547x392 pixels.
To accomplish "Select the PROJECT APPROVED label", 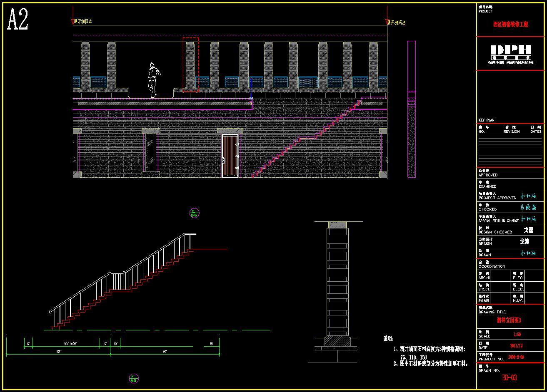I will [x=497, y=198].
